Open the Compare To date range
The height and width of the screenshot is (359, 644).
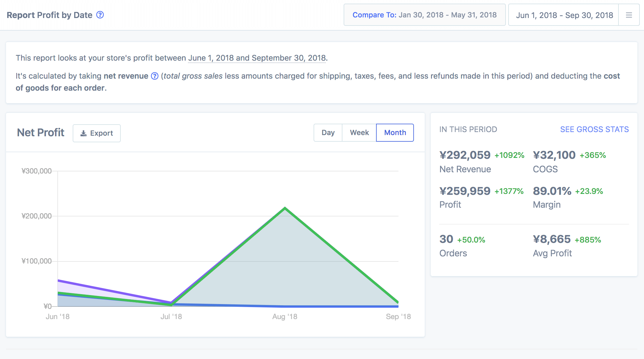424,15
